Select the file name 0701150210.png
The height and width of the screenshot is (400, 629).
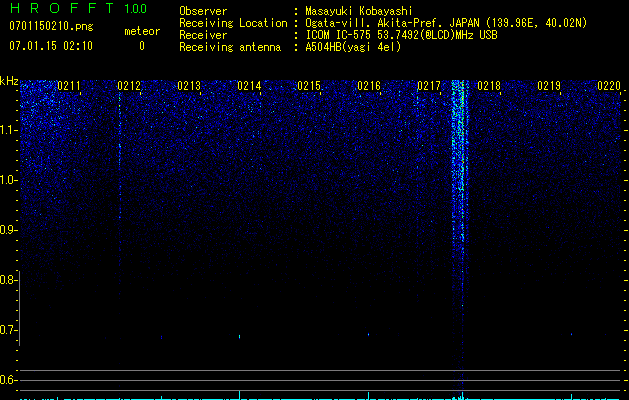[x=51, y=26]
